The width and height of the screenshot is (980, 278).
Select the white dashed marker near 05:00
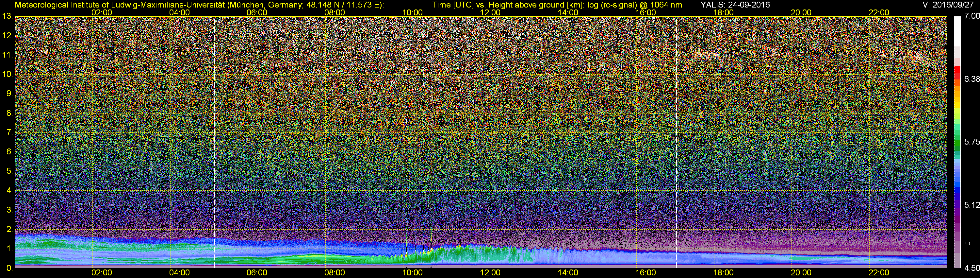[x=215, y=142]
